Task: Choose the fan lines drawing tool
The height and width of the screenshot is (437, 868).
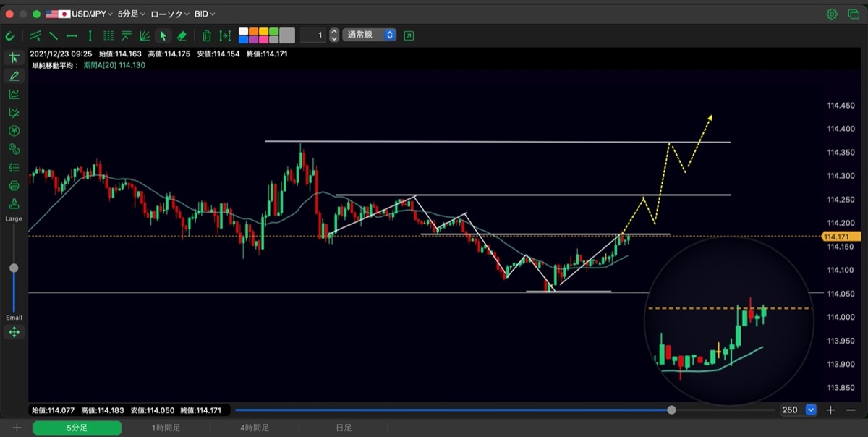Action: [145, 35]
